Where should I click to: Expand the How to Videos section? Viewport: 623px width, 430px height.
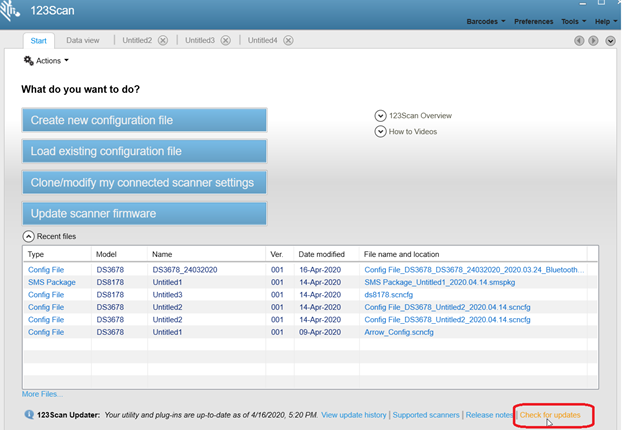[380, 131]
